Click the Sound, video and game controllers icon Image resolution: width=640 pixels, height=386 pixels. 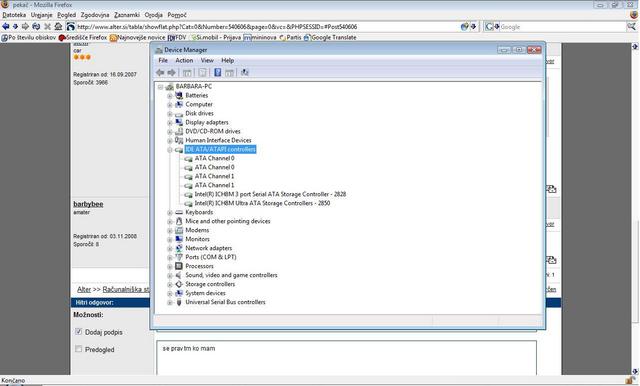point(179,275)
